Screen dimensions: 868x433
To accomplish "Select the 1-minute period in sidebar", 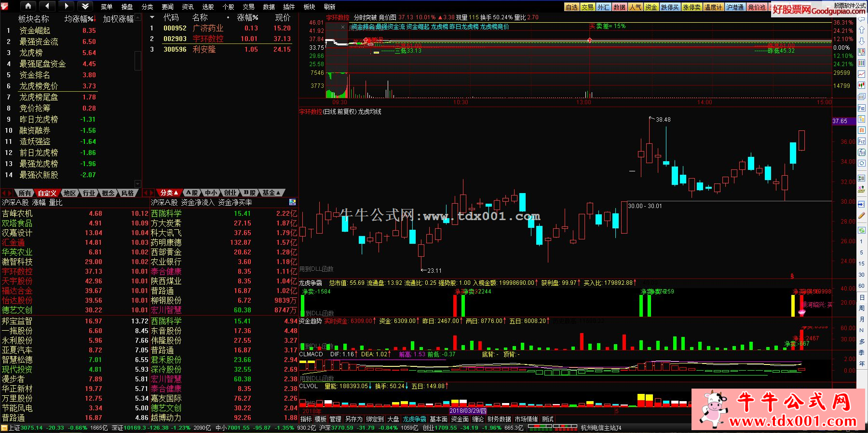I will coord(862,242).
